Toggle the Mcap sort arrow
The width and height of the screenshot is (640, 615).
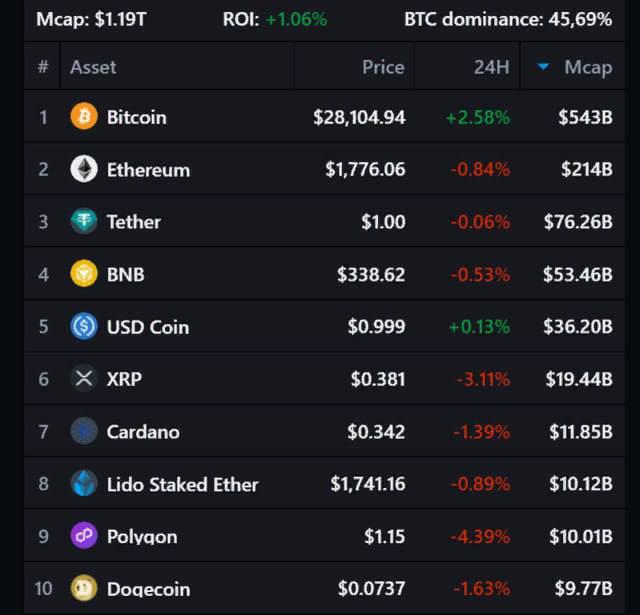pyautogui.click(x=543, y=67)
